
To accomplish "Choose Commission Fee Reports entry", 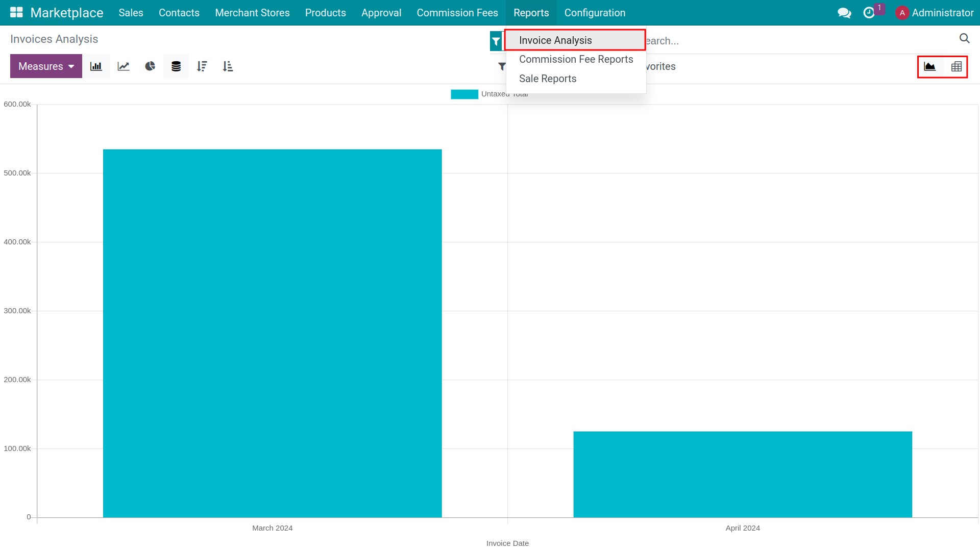I will [x=576, y=59].
